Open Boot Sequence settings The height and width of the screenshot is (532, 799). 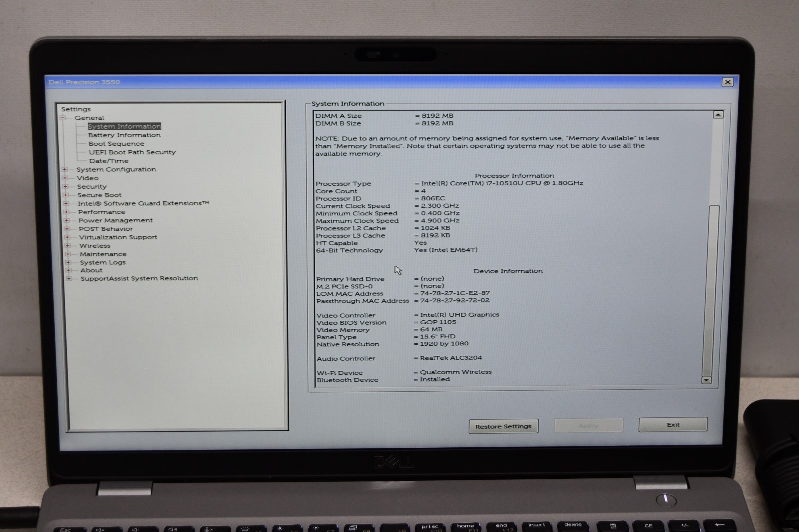pyautogui.click(x=116, y=143)
